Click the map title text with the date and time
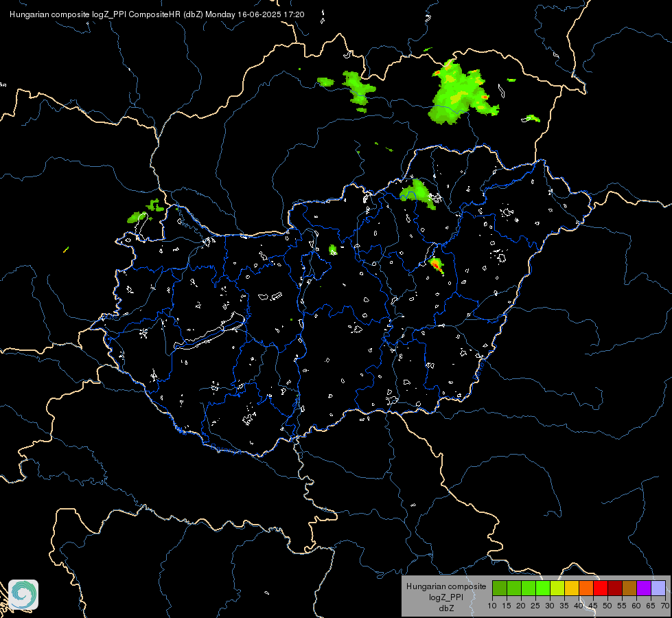This screenshot has height=618, width=672. coord(157,14)
